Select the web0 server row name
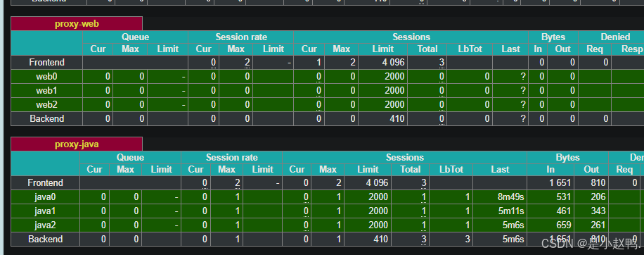 [47, 77]
